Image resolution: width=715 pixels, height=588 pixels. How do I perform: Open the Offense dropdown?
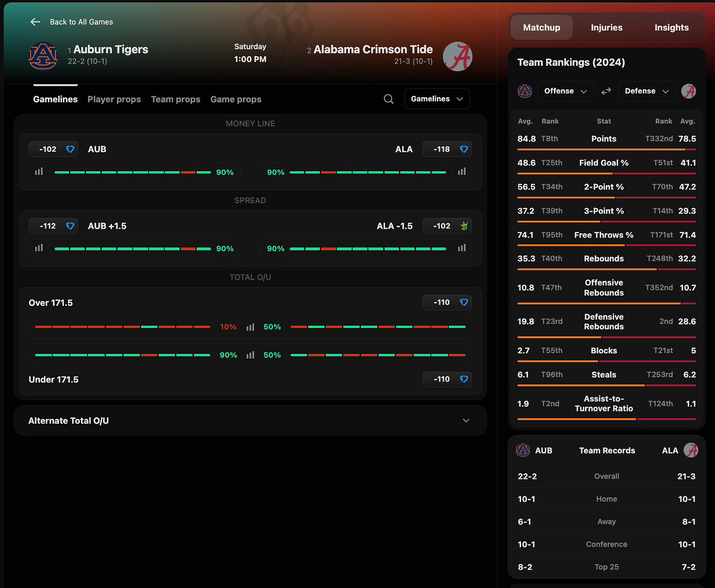pyautogui.click(x=566, y=91)
